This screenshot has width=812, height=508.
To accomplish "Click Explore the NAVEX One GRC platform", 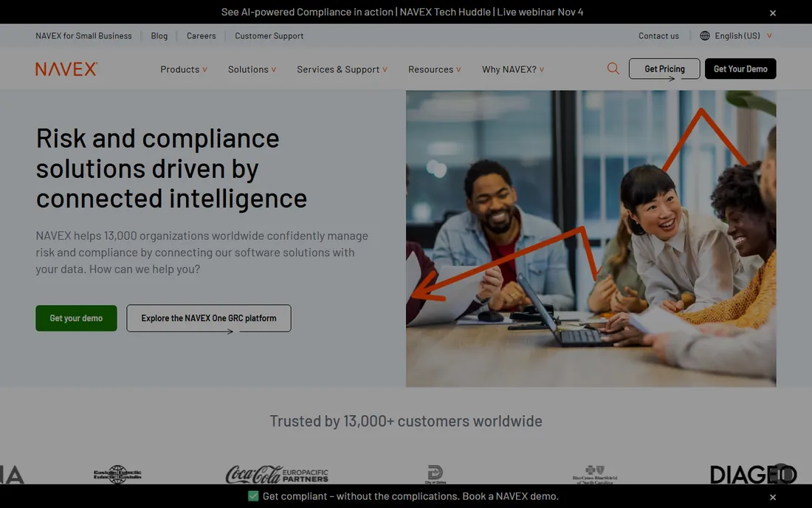I will click(209, 318).
